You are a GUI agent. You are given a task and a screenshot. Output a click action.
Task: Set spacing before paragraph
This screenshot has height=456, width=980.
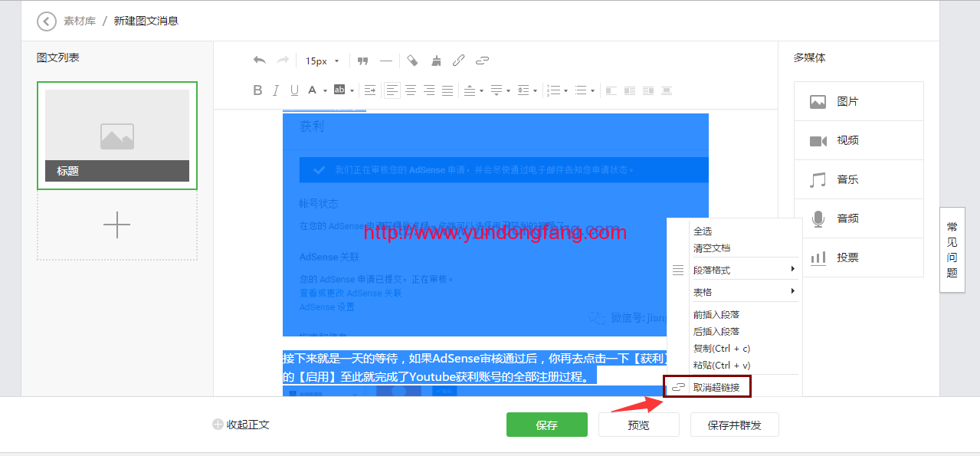(469, 90)
